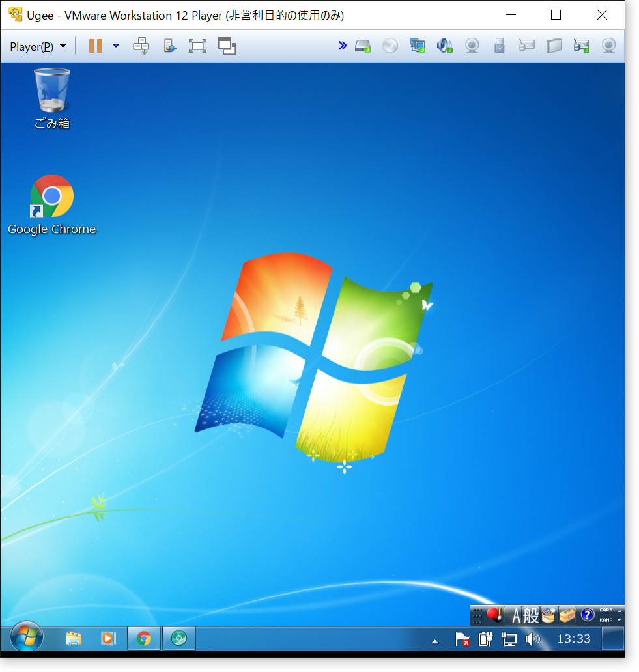Open the Player(P) menu
Viewport: 639px width, 672px height.
click(38, 46)
